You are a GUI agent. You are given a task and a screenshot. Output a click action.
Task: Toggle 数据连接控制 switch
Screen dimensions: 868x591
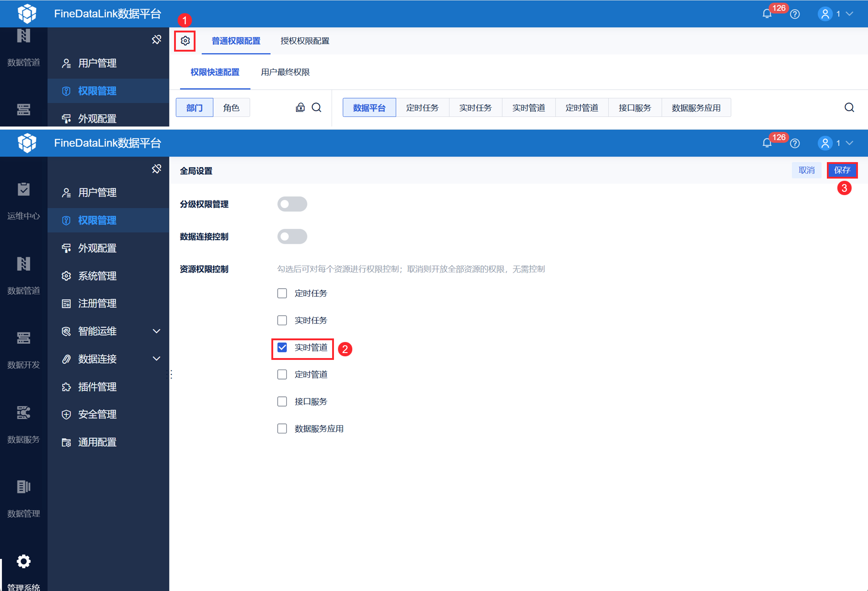click(292, 237)
